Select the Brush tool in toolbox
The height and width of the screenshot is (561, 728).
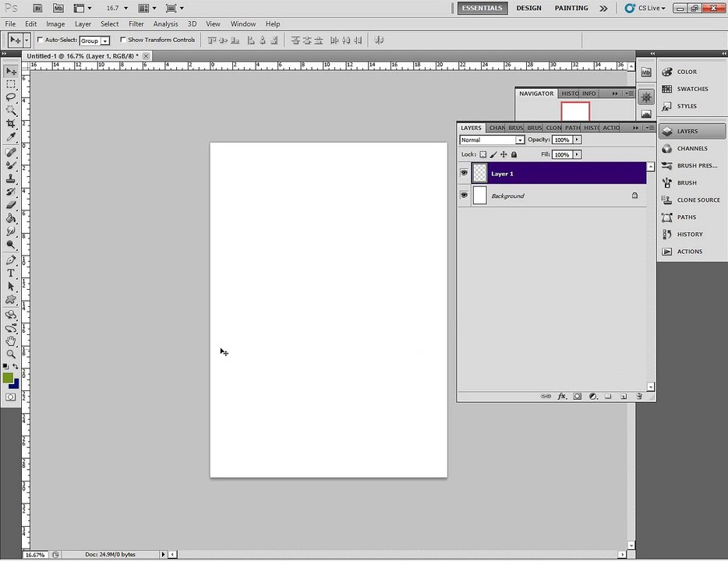11,165
